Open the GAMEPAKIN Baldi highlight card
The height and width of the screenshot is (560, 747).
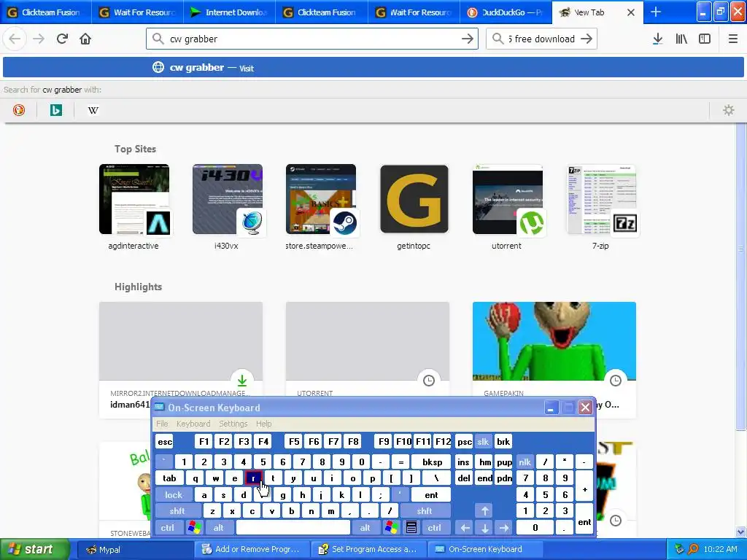point(554,349)
